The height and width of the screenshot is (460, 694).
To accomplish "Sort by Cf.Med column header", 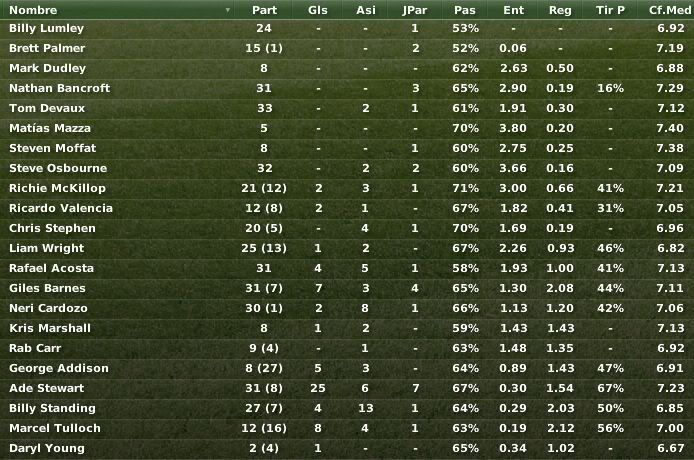I will tap(670, 10).
